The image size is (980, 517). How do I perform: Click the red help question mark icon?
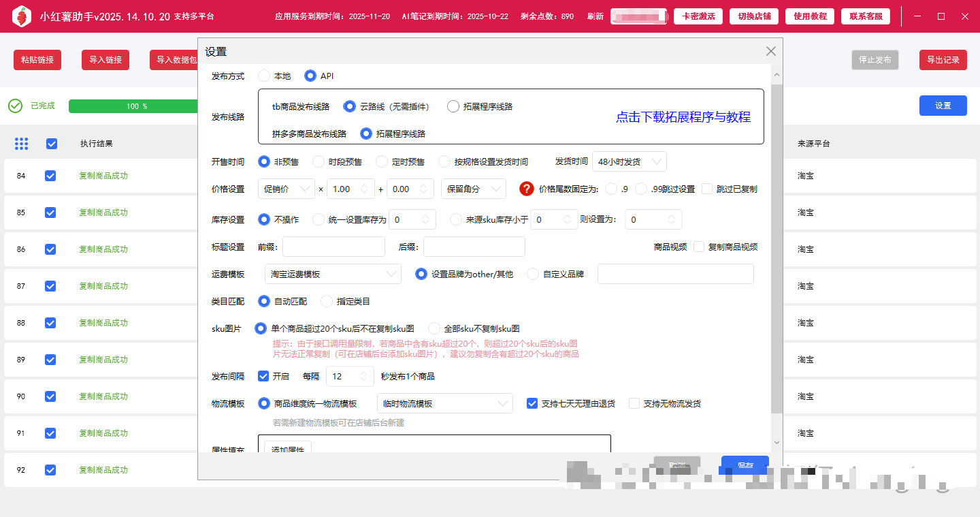(x=525, y=189)
